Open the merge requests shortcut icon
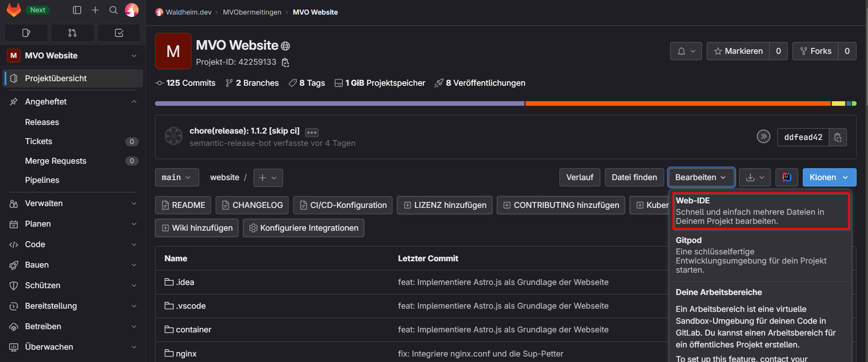 72,33
